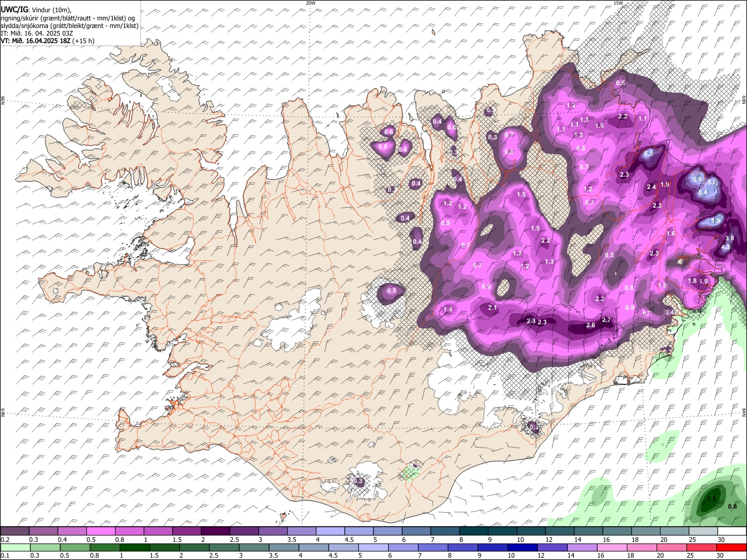Pick the bright red 30 swatch in the lower legend
This screenshot has height=560, width=747.
732,548
